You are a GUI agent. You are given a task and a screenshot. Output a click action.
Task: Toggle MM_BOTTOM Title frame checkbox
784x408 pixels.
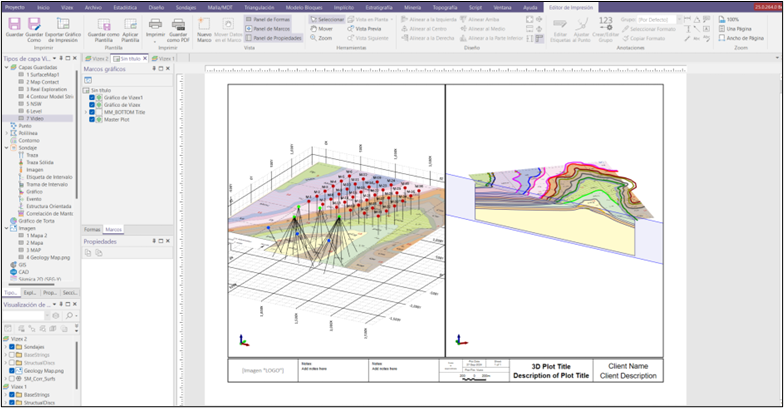click(x=93, y=112)
